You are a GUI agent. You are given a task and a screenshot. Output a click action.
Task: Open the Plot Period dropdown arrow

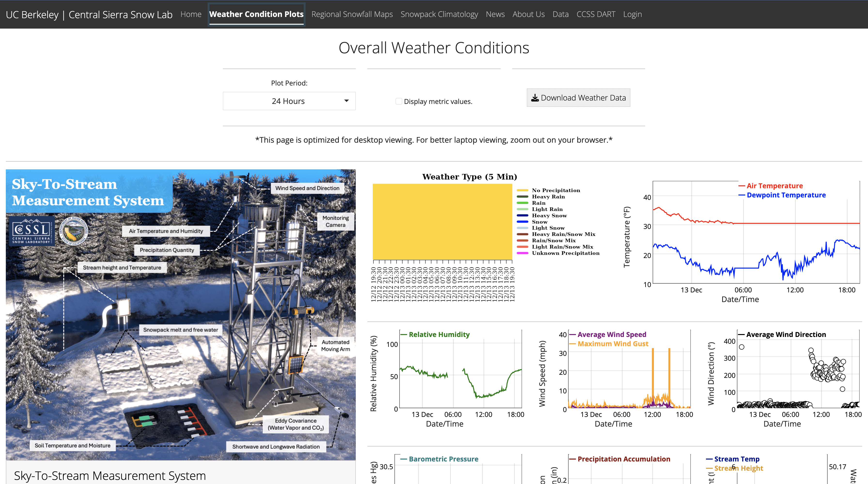click(346, 101)
